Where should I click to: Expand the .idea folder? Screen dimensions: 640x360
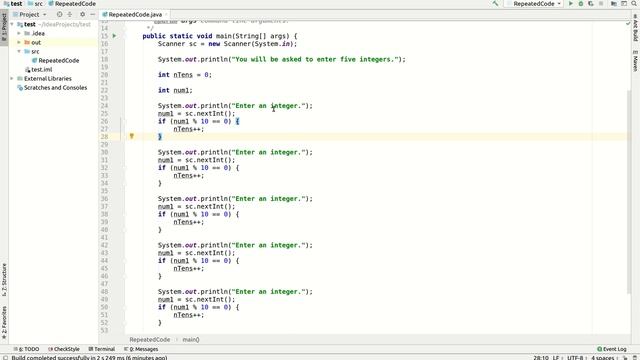pos(19,33)
